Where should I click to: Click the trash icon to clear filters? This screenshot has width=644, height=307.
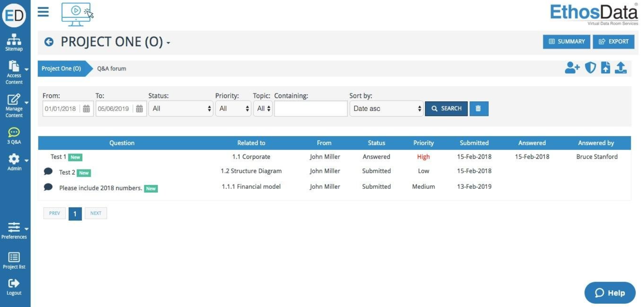[479, 109]
